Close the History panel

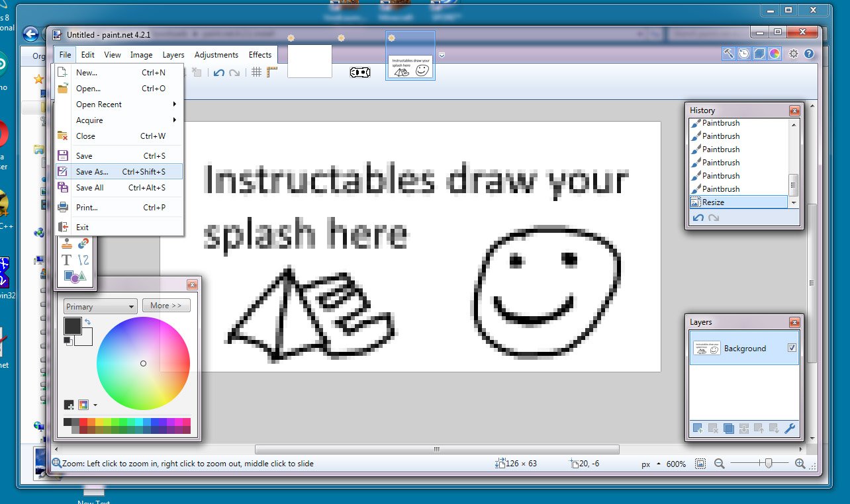tap(794, 110)
